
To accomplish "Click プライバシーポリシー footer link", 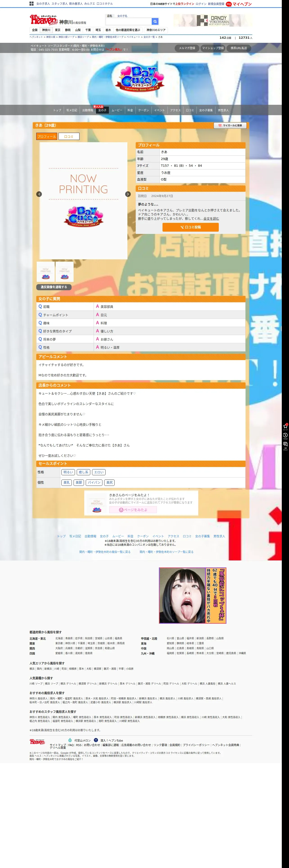I will 196,745.
